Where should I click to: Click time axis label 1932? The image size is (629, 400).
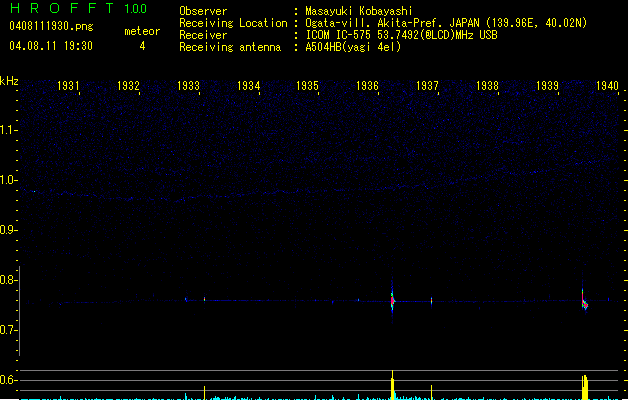point(128,86)
